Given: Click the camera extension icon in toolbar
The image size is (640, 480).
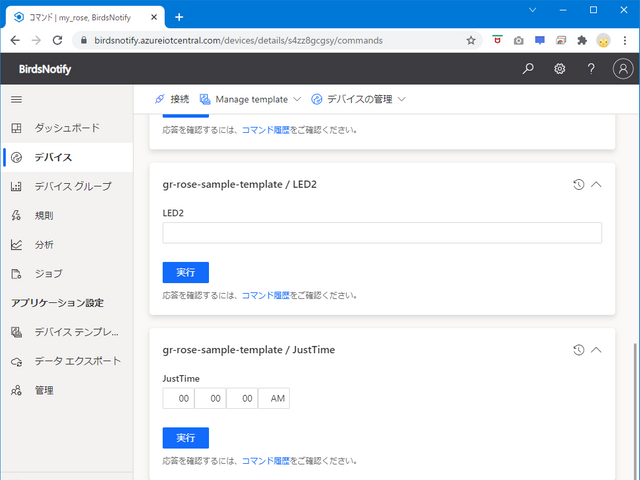Looking at the screenshot, I should coord(518,40).
